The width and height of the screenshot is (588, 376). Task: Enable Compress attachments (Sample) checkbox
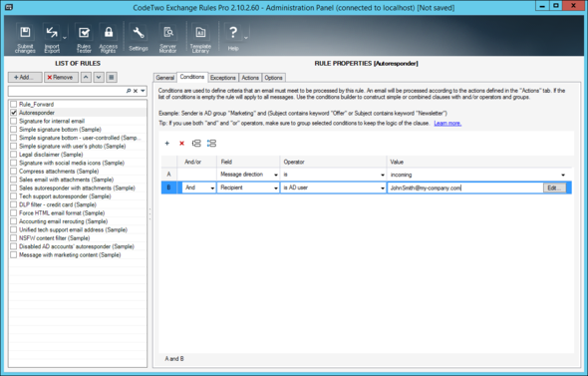[x=14, y=172]
